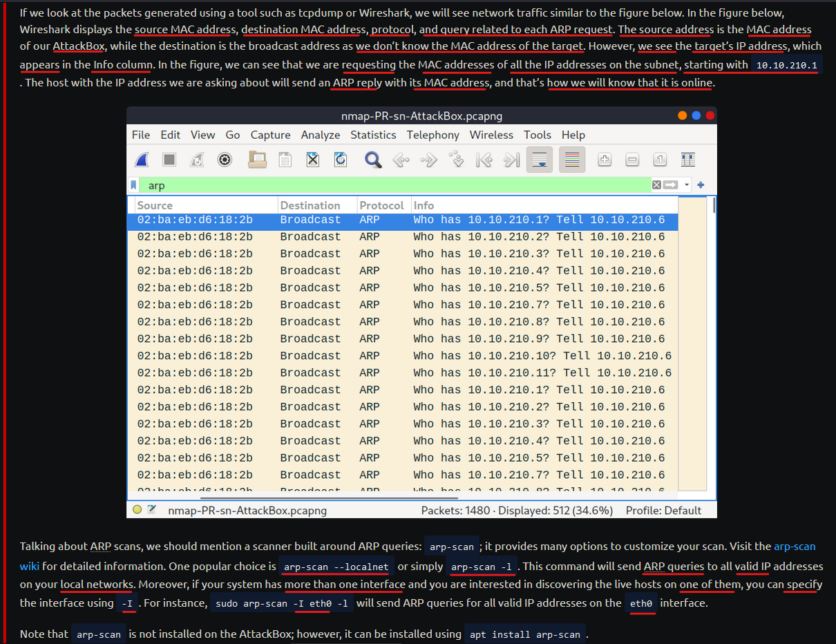Select packet "Who has 10.10.210.10?"

(x=403, y=356)
